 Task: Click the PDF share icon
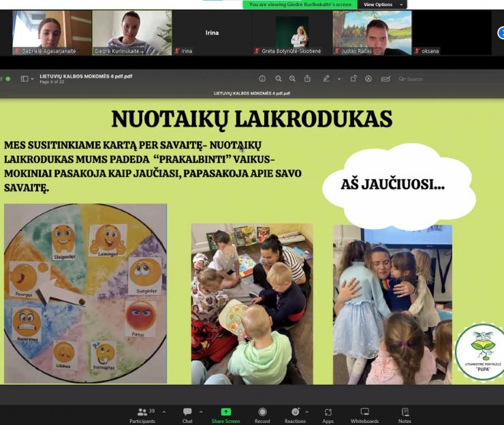click(307, 79)
